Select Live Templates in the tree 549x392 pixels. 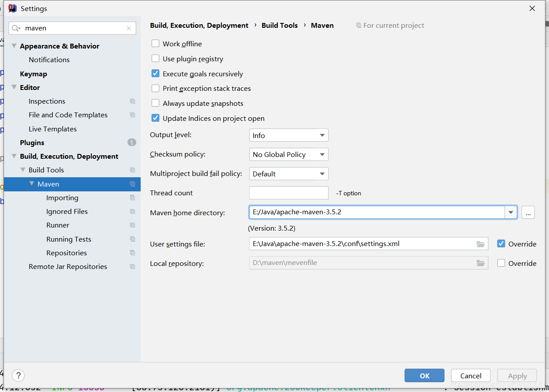point(53,129)
